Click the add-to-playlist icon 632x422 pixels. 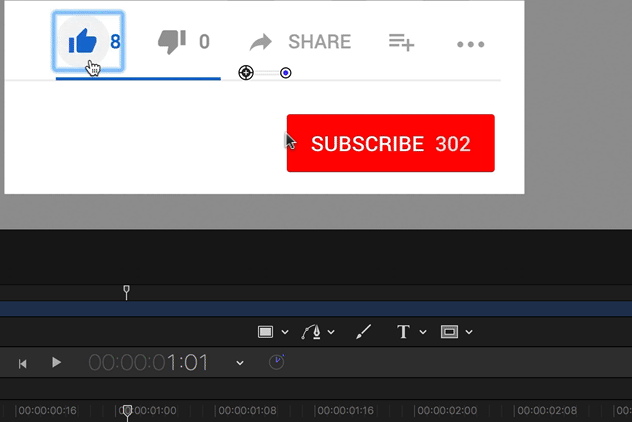point(401,42)
